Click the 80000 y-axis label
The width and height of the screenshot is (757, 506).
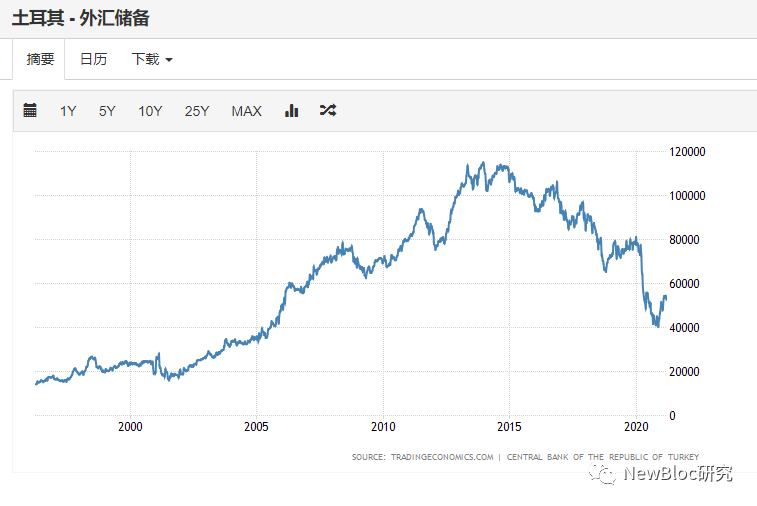pyautogui.click(x=684, y=239)
